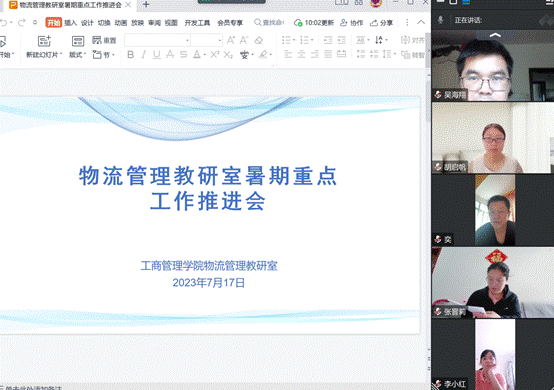Switch to the 审阅 (Review) tab
This screenshot has width=554, height=390.
point(154,23)
